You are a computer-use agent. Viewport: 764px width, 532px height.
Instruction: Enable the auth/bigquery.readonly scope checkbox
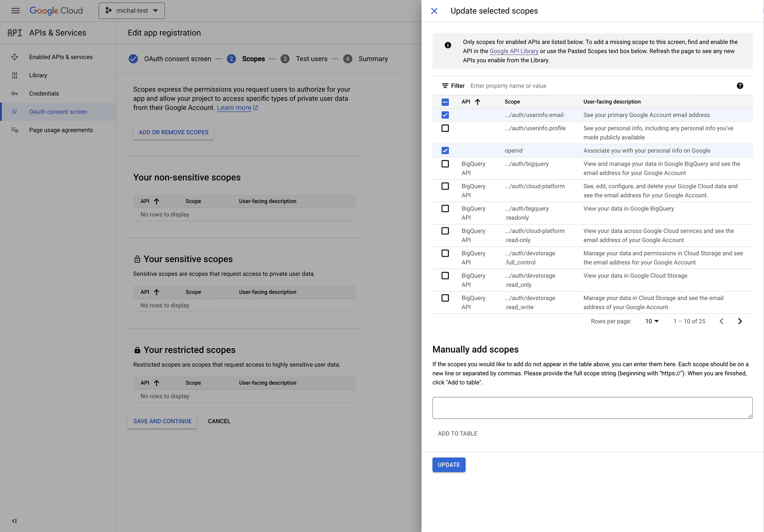tap(445, 209)
